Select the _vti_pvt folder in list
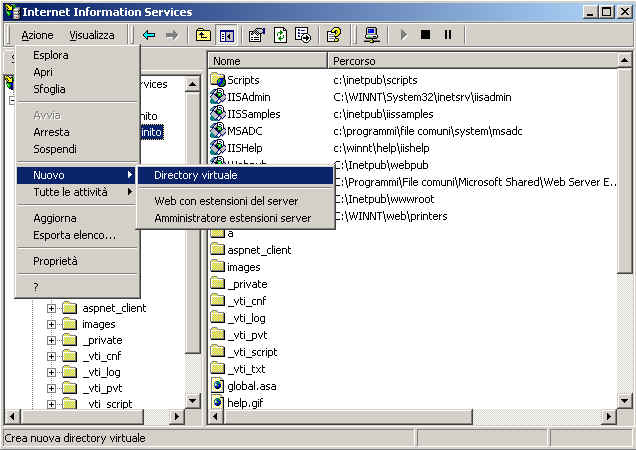The image size is (636, 450). coord(239,335)
